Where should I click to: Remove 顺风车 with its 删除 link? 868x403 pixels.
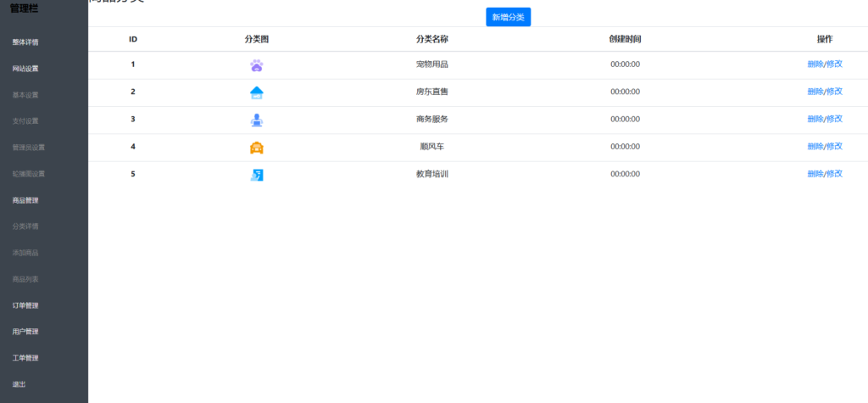click(x=815, y=146)
